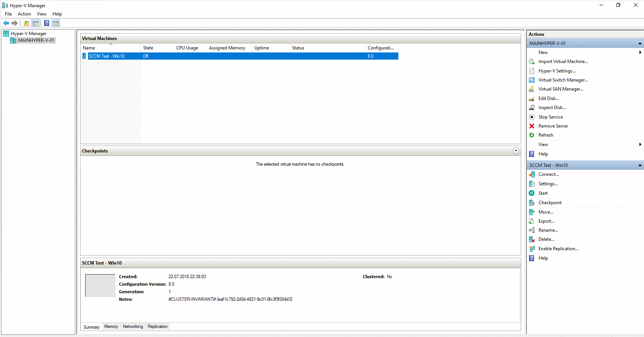Switch to the Memory tab

pos(111,326)
